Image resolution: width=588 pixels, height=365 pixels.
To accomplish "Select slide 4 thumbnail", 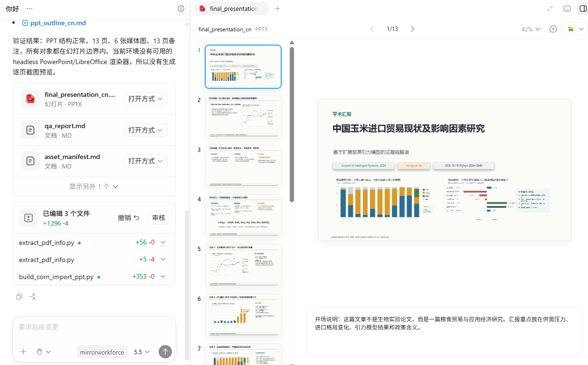I will 243,216.
